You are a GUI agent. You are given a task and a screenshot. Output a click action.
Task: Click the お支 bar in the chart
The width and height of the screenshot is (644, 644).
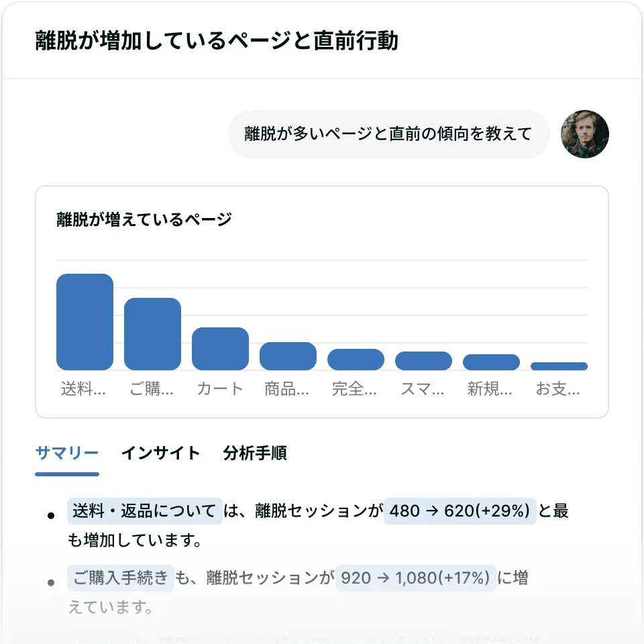[x=559, y=366]
